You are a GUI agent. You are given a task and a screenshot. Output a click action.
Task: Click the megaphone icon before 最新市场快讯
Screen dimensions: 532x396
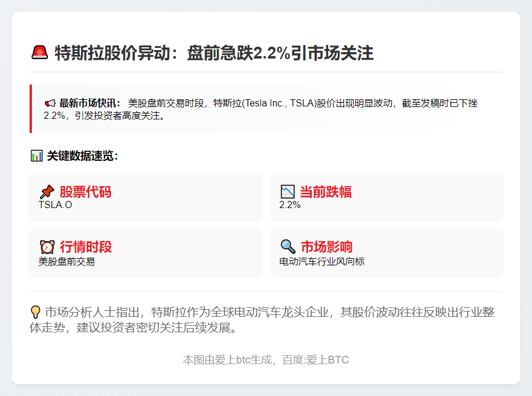(x=50, y=103)
